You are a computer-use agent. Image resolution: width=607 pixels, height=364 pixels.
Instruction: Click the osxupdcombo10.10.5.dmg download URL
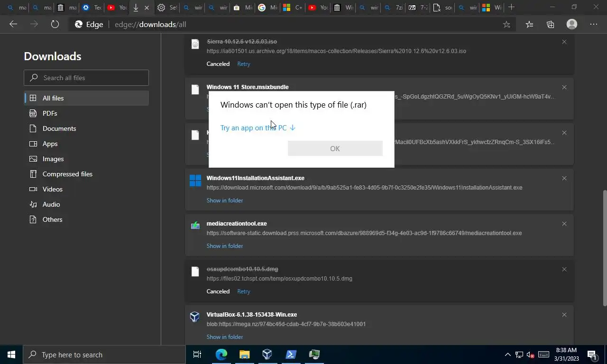[x=279, y=279]
